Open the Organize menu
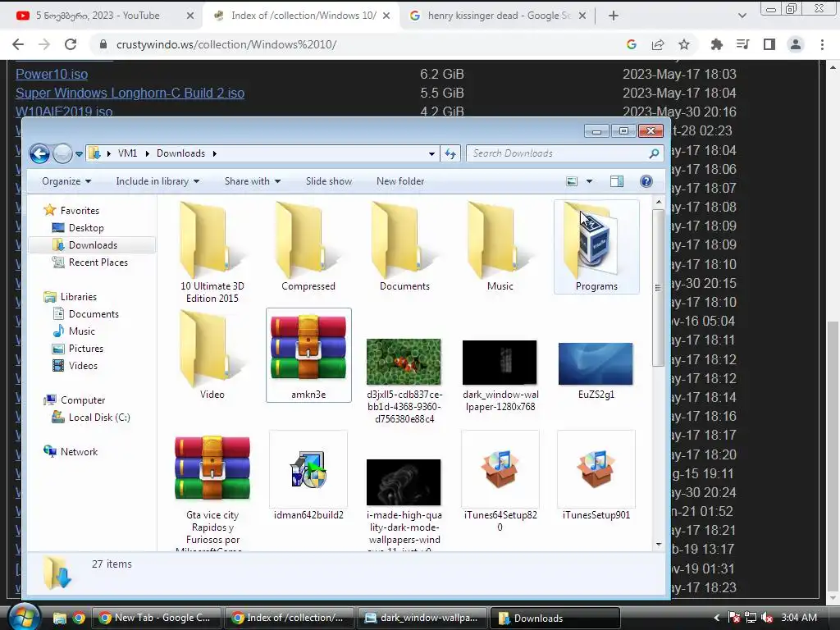This screenshot has height=630, width=840. point(66,181)
